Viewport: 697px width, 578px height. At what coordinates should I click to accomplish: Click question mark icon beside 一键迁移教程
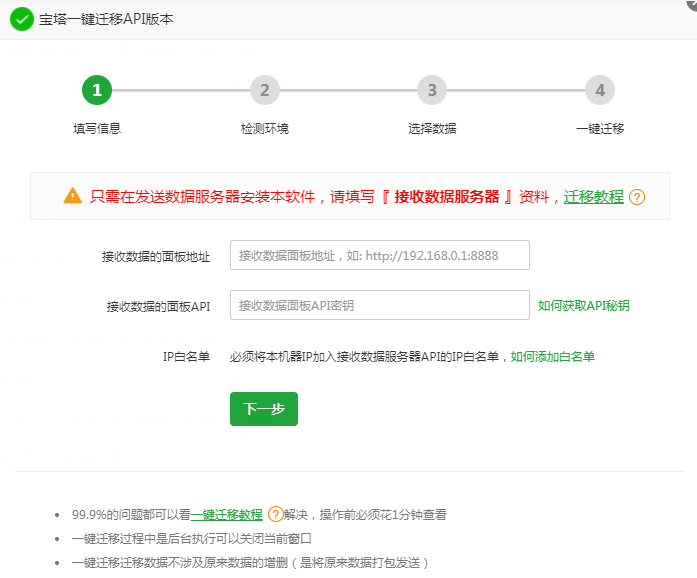[x=275, y=515]
